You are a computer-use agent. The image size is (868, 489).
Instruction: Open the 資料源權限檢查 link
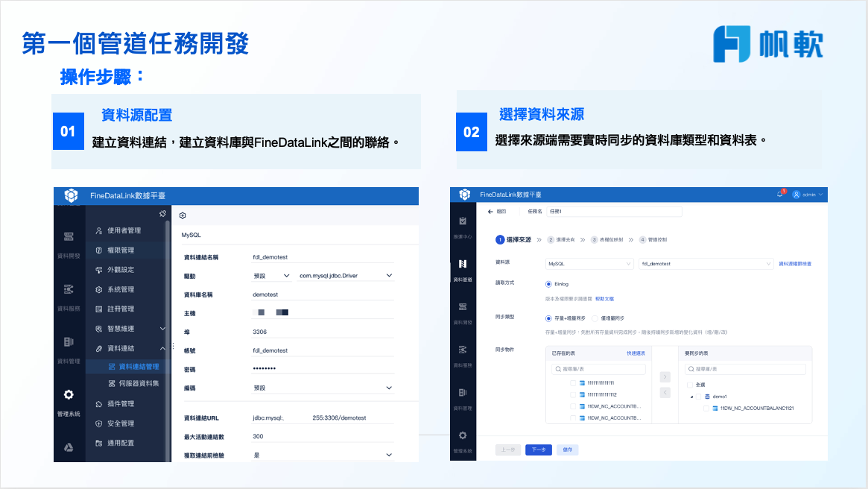coord(795,264)
